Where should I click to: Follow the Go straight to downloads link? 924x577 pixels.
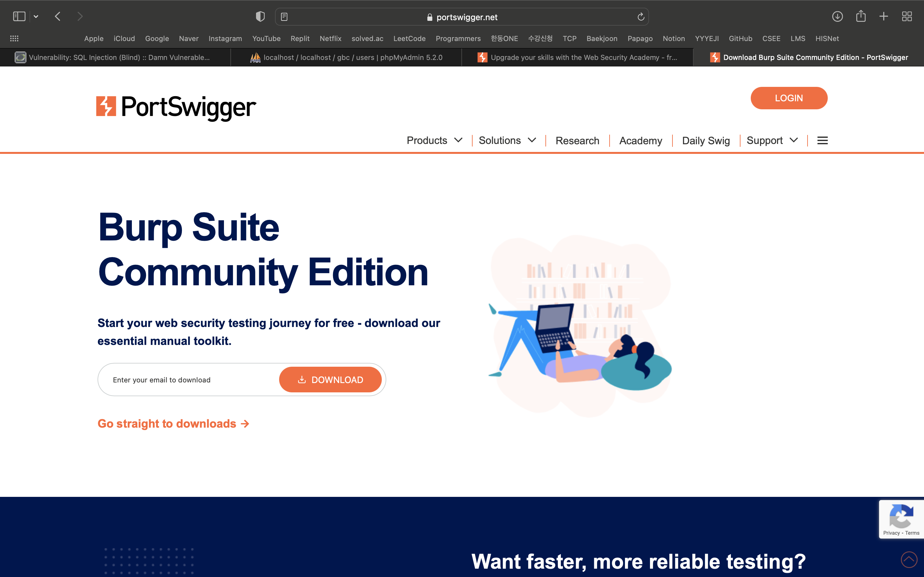click(x=173, y=423)
